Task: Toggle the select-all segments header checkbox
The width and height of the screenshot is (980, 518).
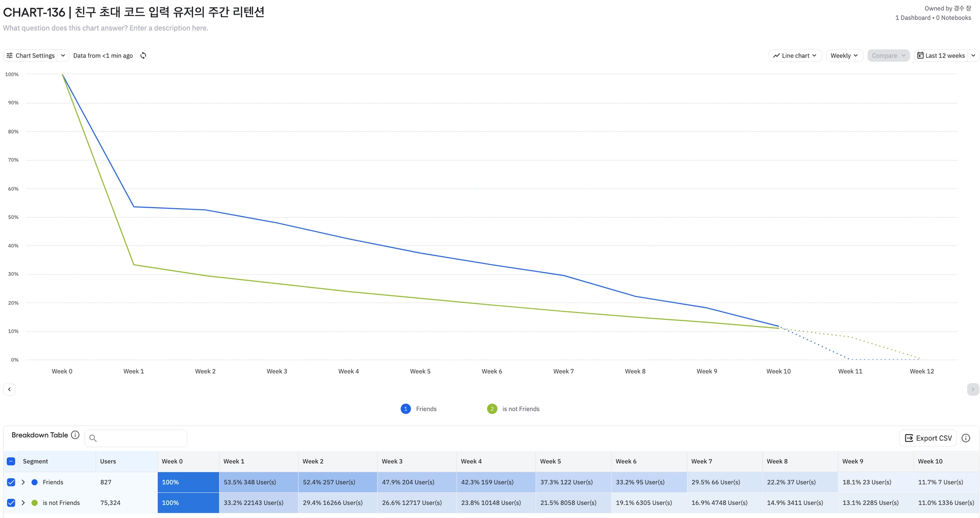Action: point(11,462)
